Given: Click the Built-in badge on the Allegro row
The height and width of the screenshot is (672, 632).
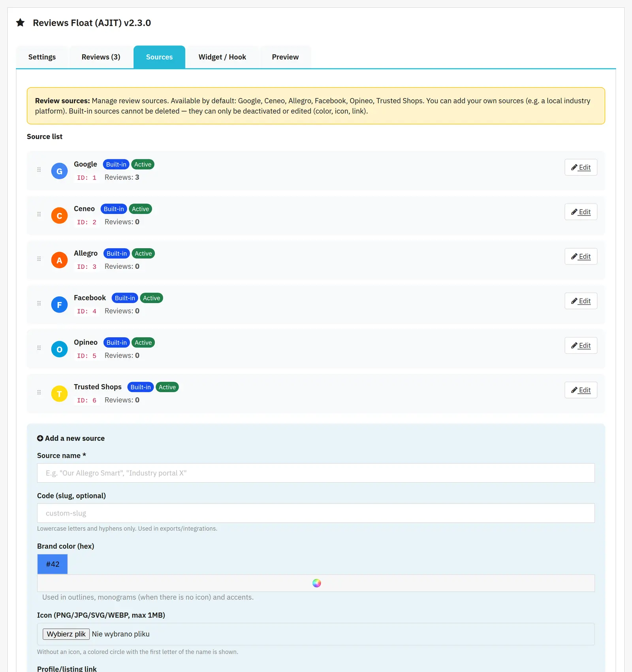Looking at the screenshot, I should click(x=117, y=253).
